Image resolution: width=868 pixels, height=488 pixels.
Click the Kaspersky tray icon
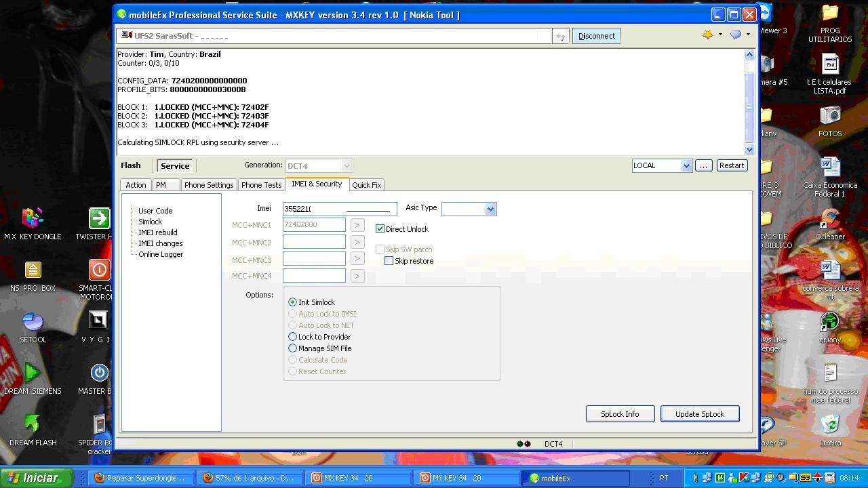pos(744,478)
